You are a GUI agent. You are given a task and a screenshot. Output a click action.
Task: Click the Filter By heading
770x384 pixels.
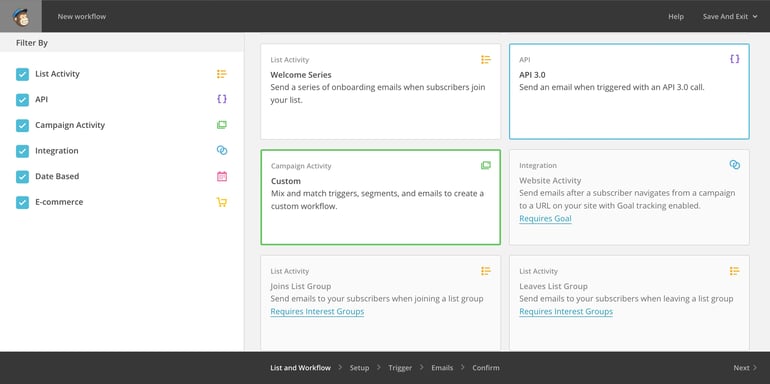click(32, 43)
